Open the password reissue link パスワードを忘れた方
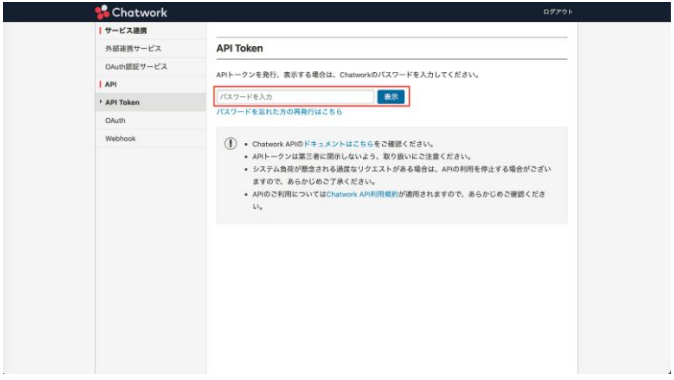 (x=279, y=112)
